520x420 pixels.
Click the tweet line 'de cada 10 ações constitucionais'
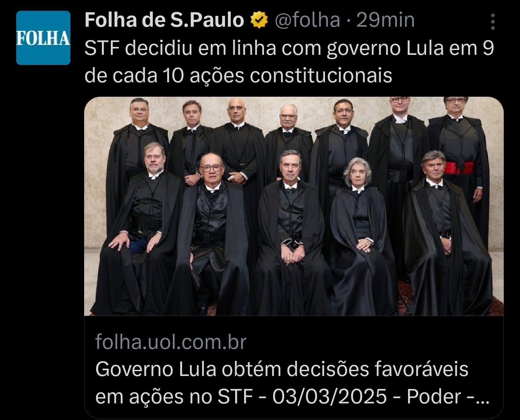tap(238, 75)
